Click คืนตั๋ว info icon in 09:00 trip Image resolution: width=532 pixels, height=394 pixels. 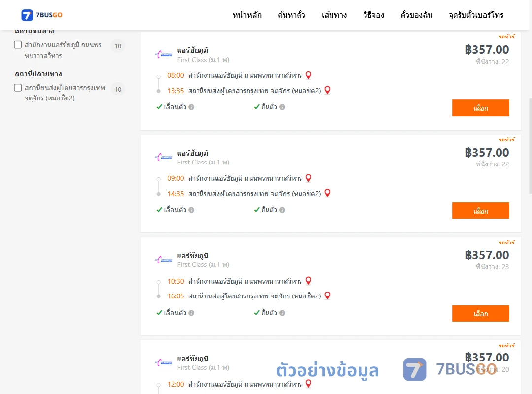coord(282,210)
